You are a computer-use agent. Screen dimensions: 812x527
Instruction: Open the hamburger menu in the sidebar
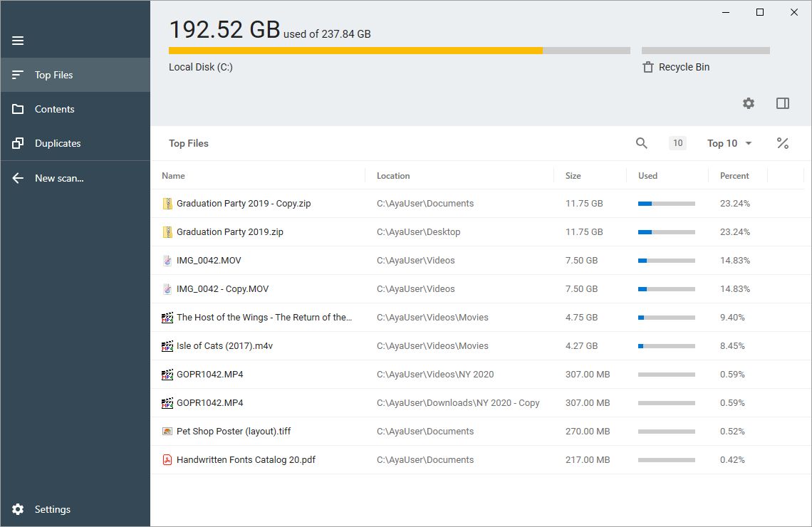[17, 41]
